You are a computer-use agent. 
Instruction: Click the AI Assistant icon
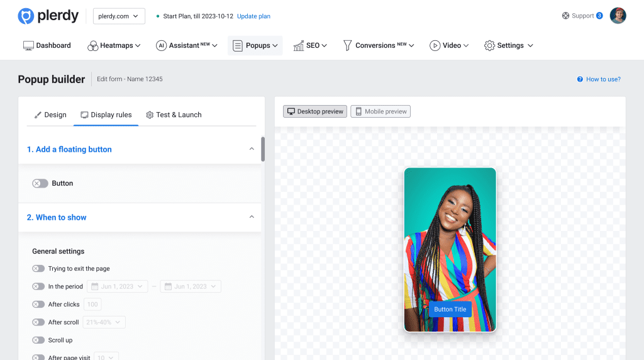pos(161,45)
